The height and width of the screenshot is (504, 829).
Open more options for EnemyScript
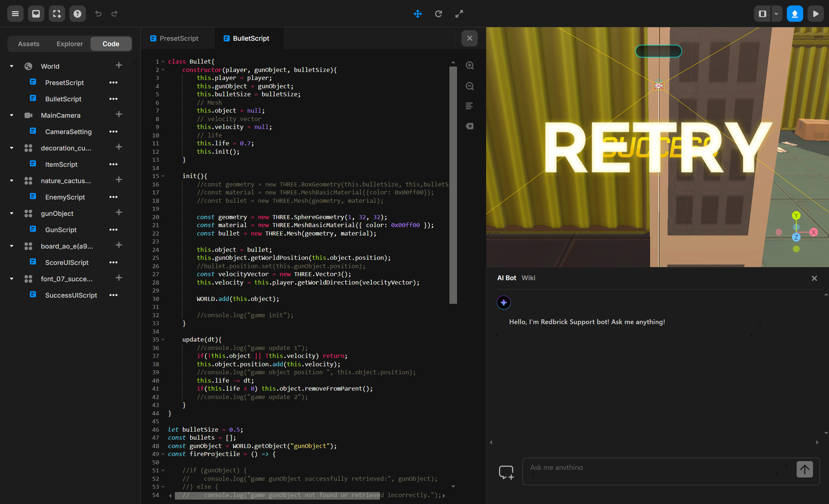pyautogui.click(x=113, y=197)
